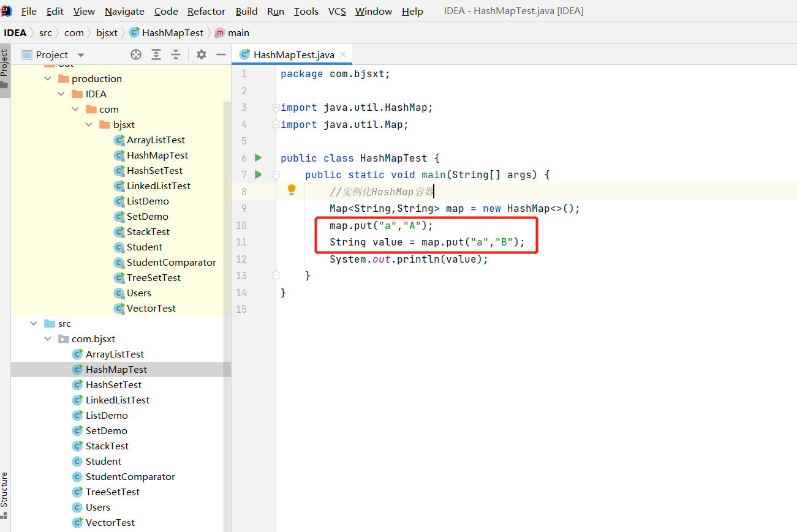Hide the Project tool window via minus icon
Image resolution: width=797 pixels, height=532 pixels.
[221, 54]
